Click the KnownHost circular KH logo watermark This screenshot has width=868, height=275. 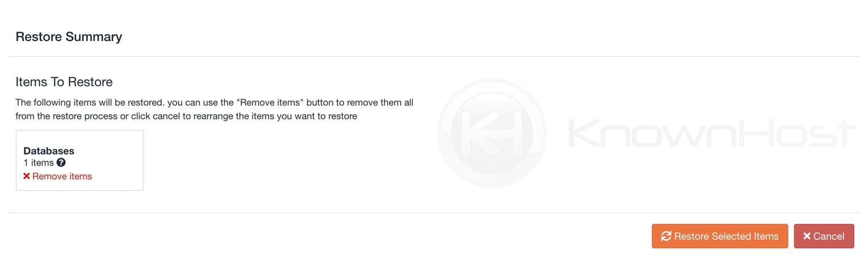pyautogui.click(x=491, y=134)
